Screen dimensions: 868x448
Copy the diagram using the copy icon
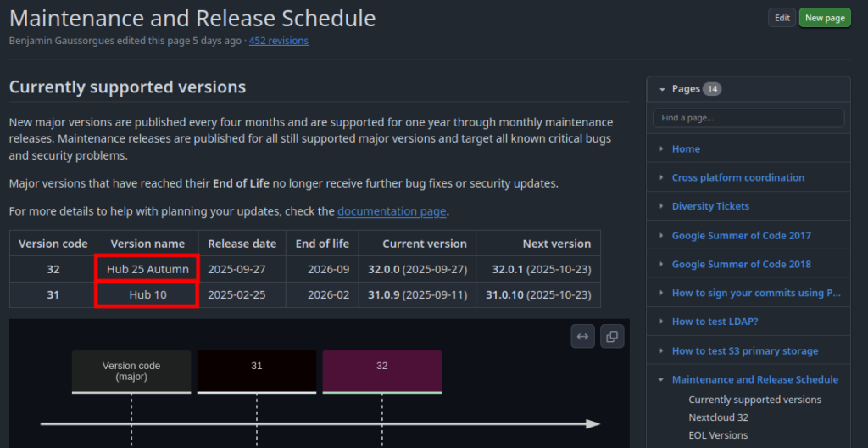click(x=612, y=336)
